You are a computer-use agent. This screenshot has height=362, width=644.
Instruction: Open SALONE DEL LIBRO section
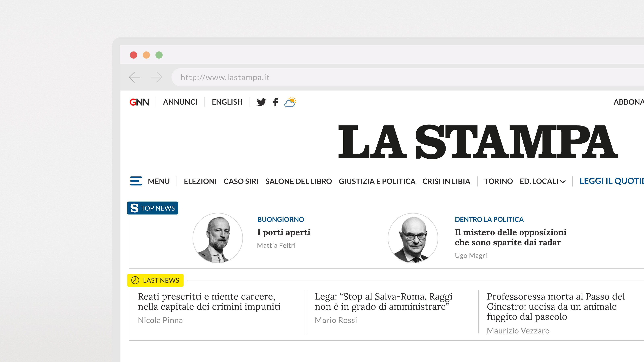pos(298,181)
